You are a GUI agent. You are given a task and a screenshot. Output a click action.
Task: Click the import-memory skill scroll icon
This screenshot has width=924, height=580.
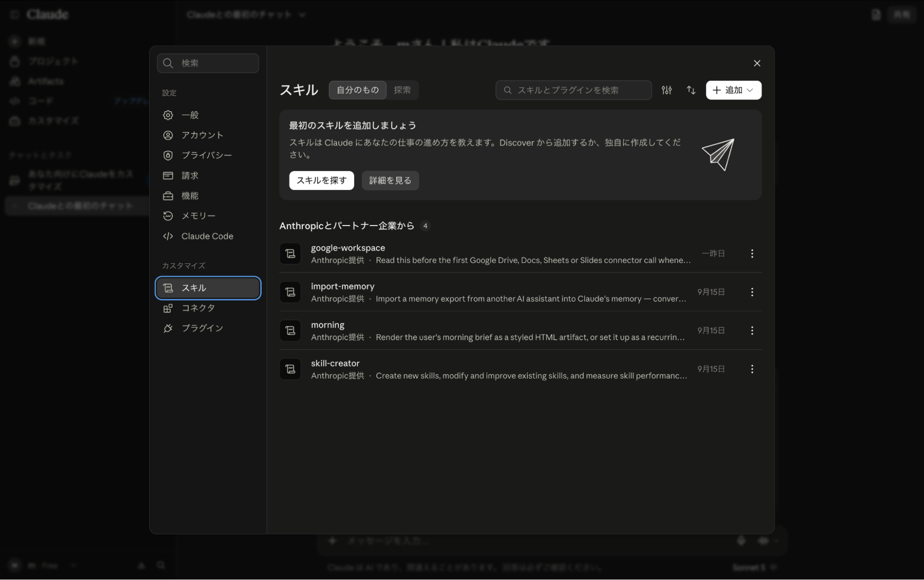click(290, 292)
